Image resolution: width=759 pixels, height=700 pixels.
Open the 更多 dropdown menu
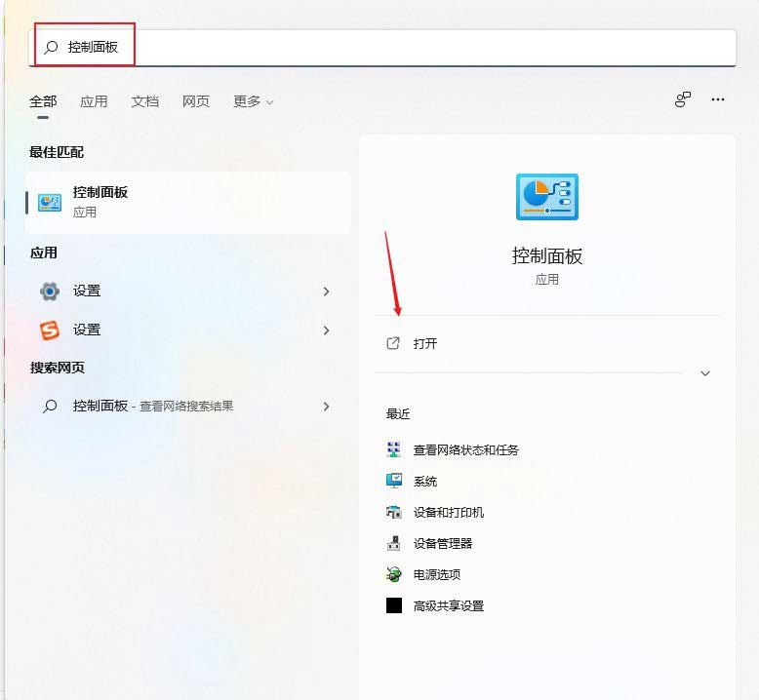(x=253, y=101)
